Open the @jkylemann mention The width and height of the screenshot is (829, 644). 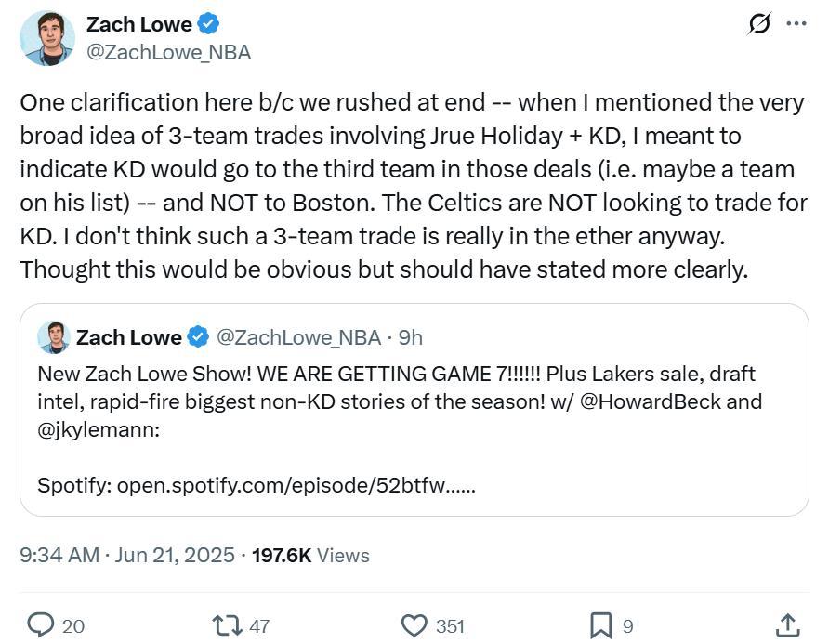pyautogui.click(x=99, y=430)
